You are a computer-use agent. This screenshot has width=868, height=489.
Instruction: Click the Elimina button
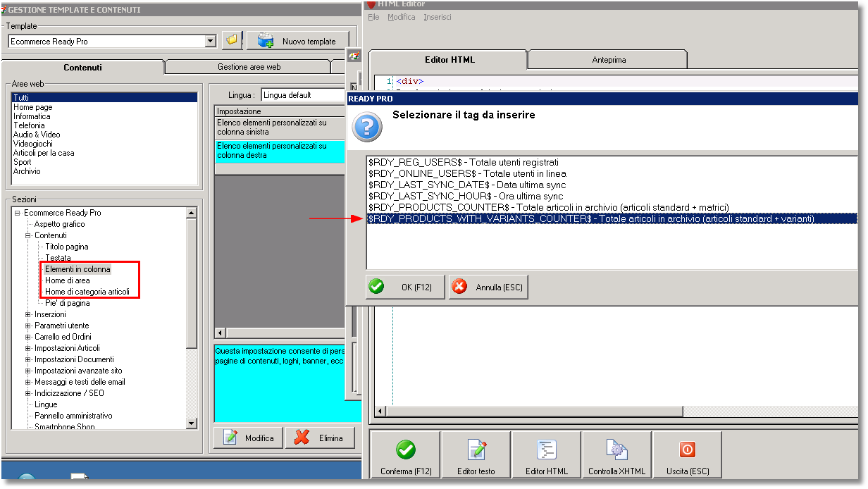coord(318,438)
